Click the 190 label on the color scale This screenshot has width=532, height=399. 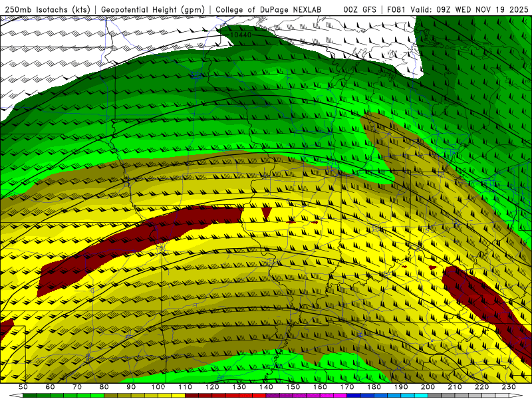point(401,387)
